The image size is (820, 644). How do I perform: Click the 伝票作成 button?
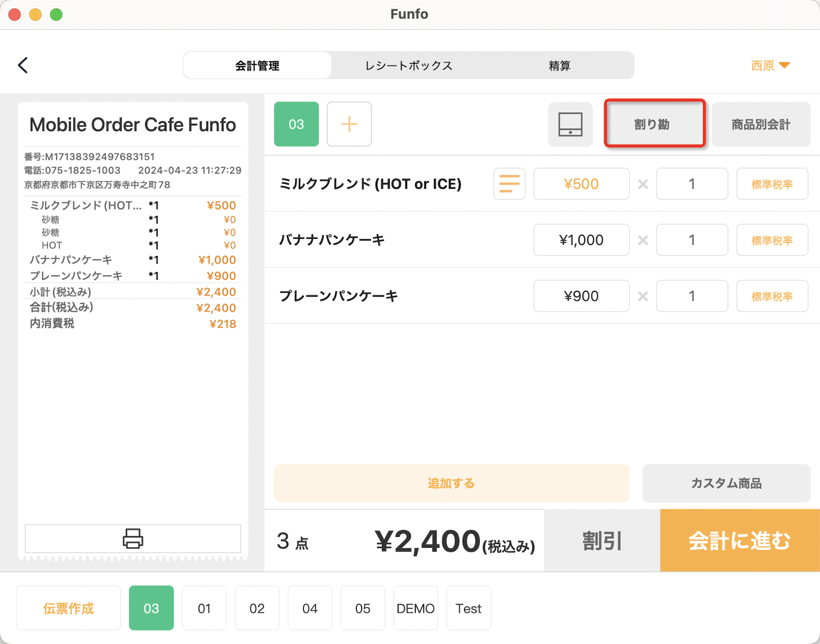(x=68, y=608)
